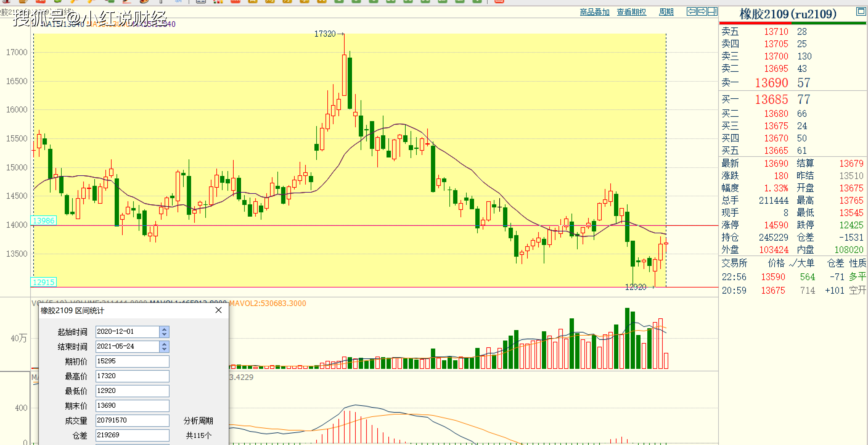The image size is (868, 445).
Task: Select the 期初价 value field
Action: tap(132, 361)
